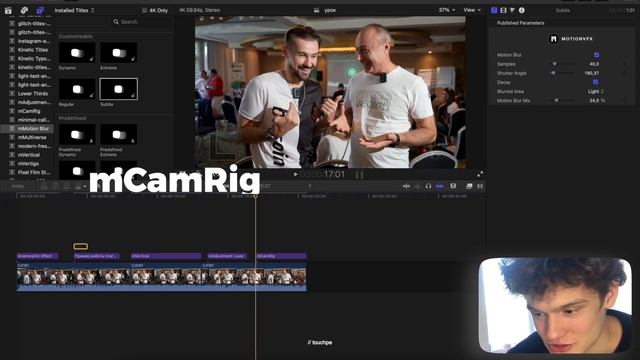Open the Photos and Audio sidebar icon
The width and height of the screenshot is (640, 360).
pyautogui.click(x=24, y=11)
